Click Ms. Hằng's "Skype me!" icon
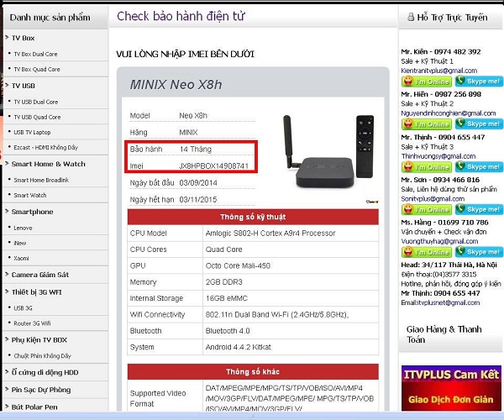Image resolution: width=504 pixels, height=420 pixels. [479, 252]
